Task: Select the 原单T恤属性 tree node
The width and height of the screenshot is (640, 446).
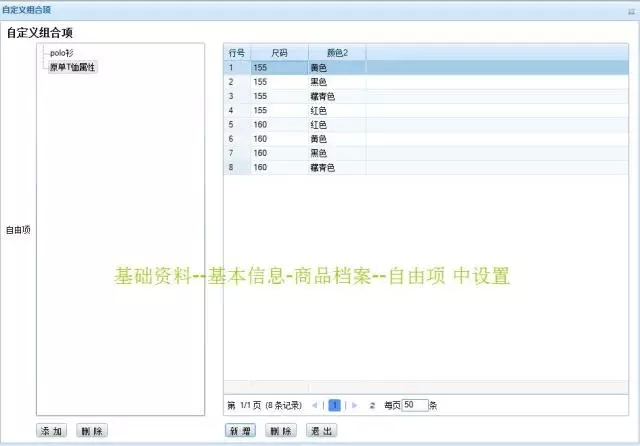Action: [73, 67]
